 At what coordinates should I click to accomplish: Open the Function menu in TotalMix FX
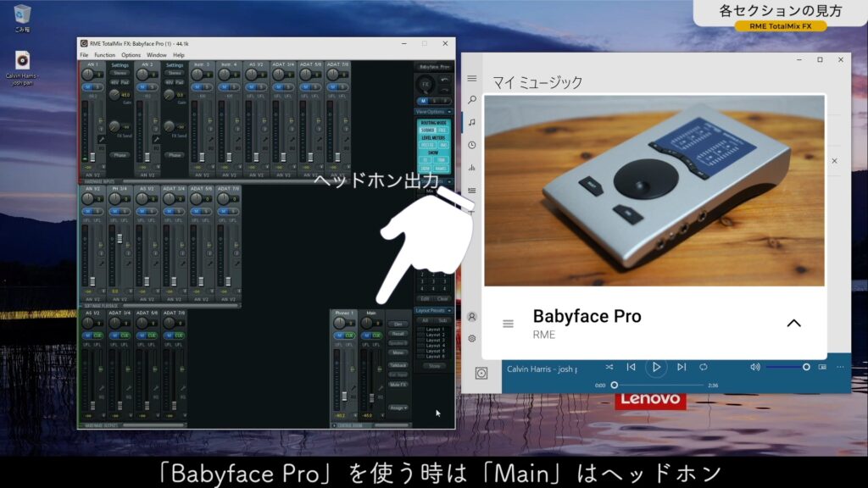[104, 55]
